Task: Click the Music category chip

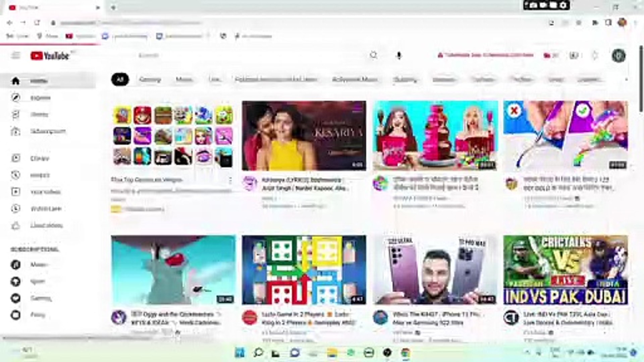Action: [184, 79]
